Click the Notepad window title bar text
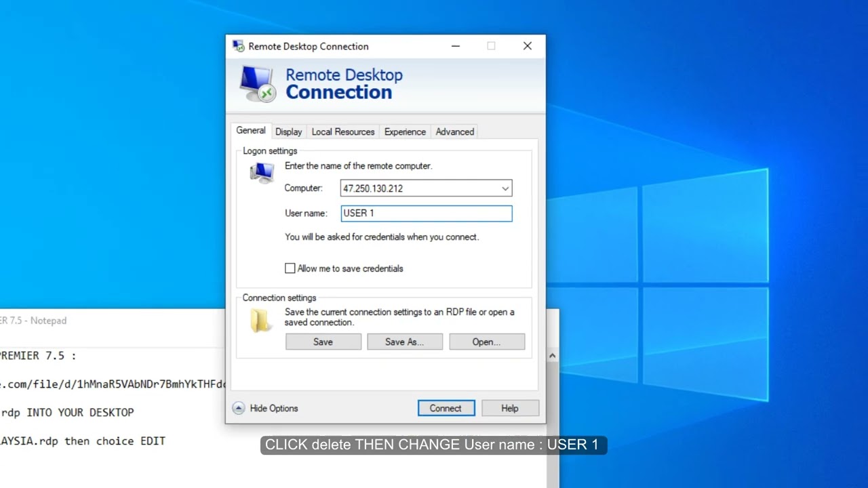Viewport: 868px width, 488px height. [x=34, y=321]
